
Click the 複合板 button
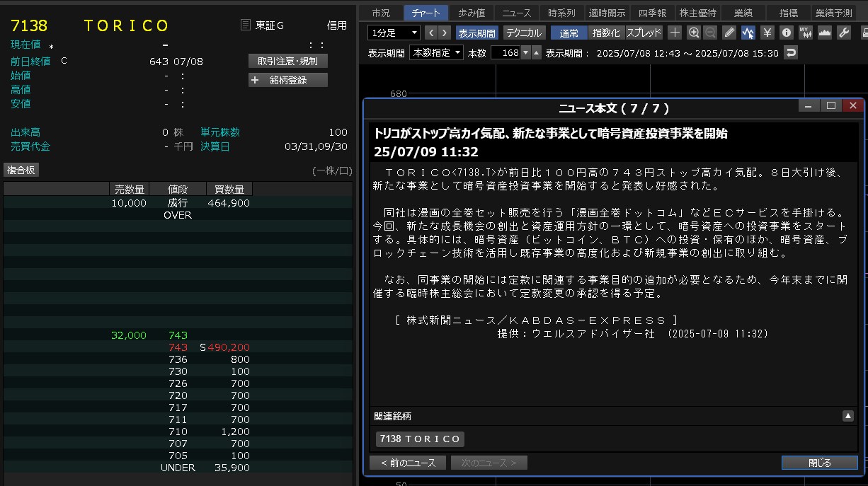[22, 170]
